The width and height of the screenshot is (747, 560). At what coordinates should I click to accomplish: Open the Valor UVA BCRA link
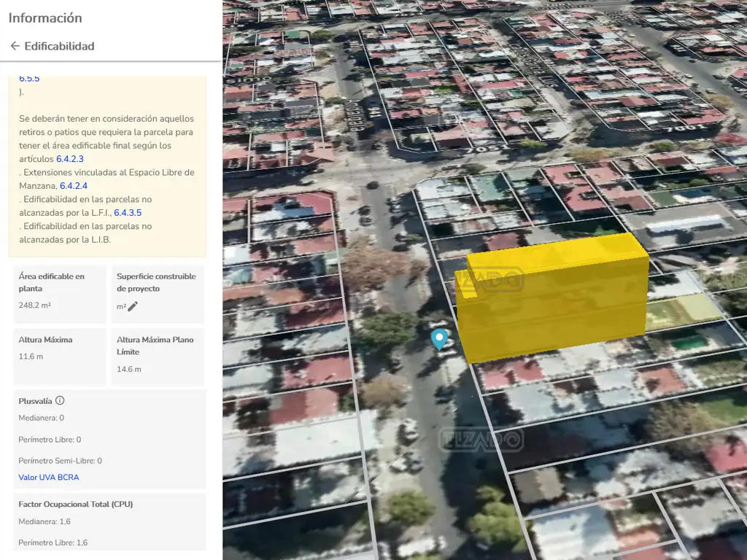tap(49, 478)
